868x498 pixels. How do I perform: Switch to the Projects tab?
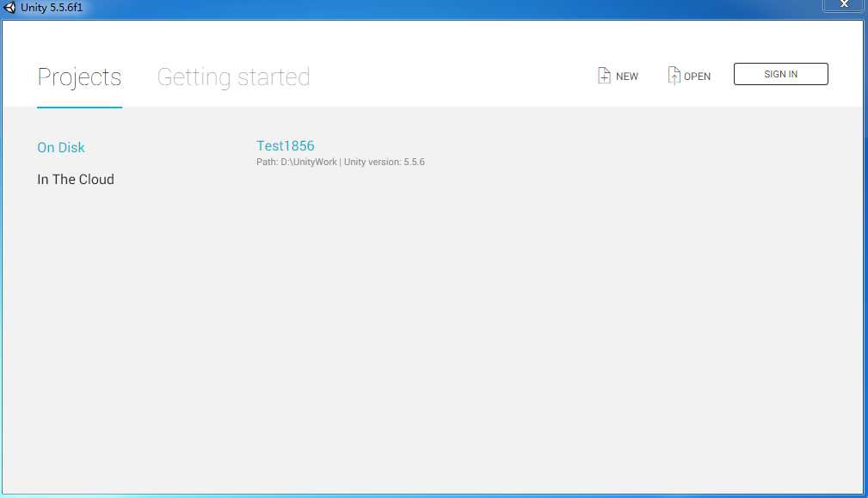pos(79,77)
